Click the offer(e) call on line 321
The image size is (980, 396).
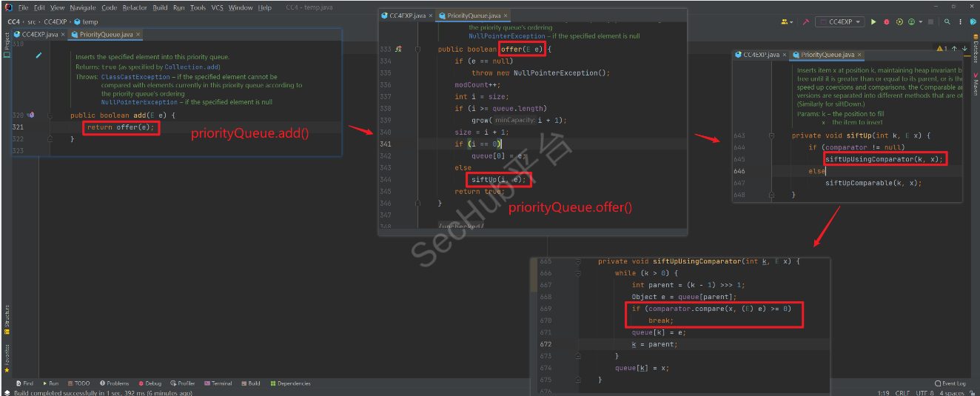click(x=135, y=127)
